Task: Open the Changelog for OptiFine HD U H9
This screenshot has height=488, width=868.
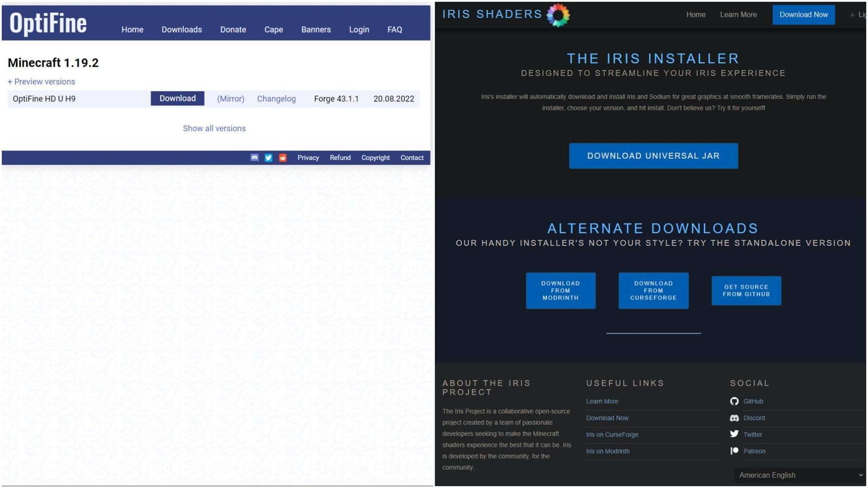Action: pos(276,98)
